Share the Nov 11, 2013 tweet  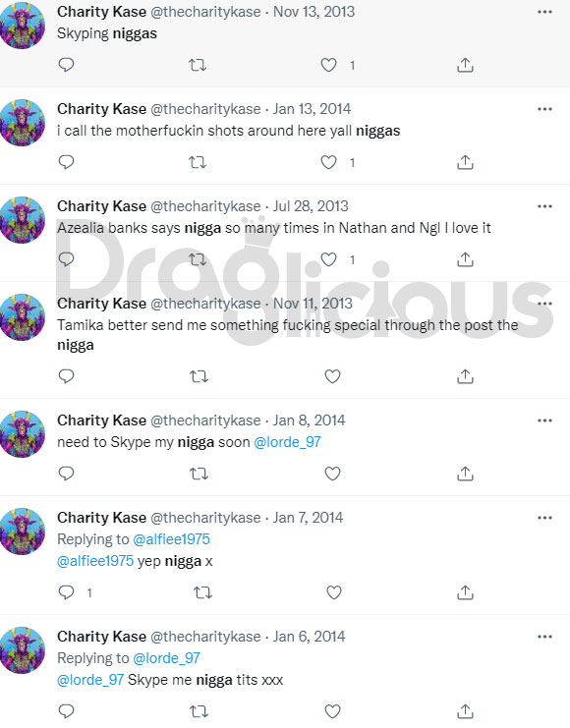pyautogui.click(x=465, y=376)
